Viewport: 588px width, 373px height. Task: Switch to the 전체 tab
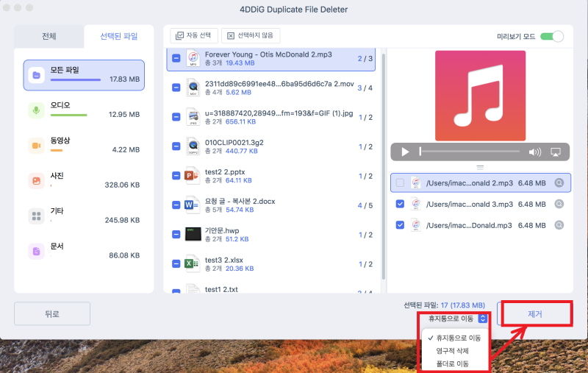(49, 36)
